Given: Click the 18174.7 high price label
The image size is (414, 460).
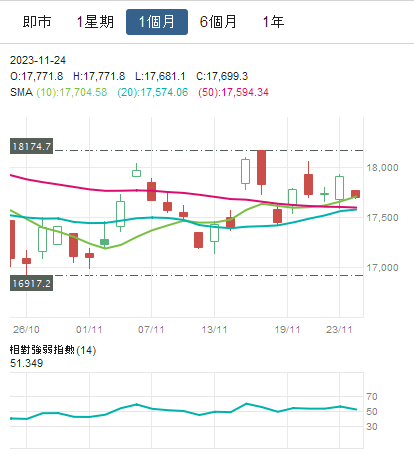Looking at the screenshot, I should (31, 146).
